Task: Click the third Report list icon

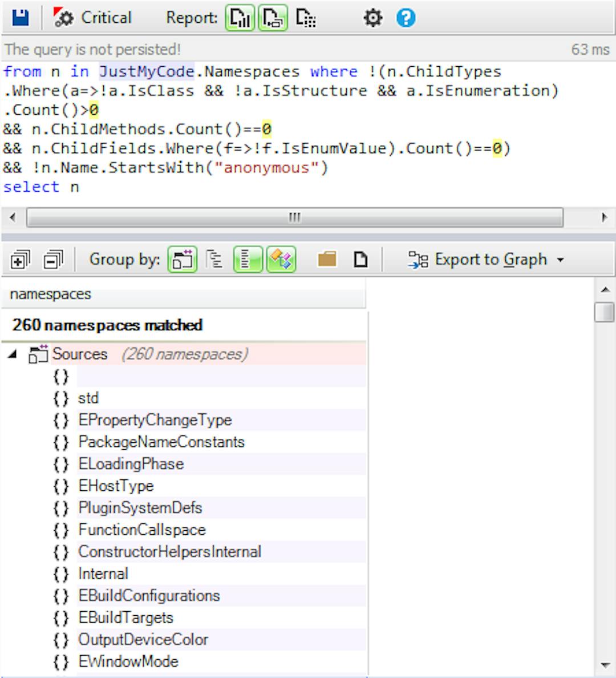Action: click(306, 18)
